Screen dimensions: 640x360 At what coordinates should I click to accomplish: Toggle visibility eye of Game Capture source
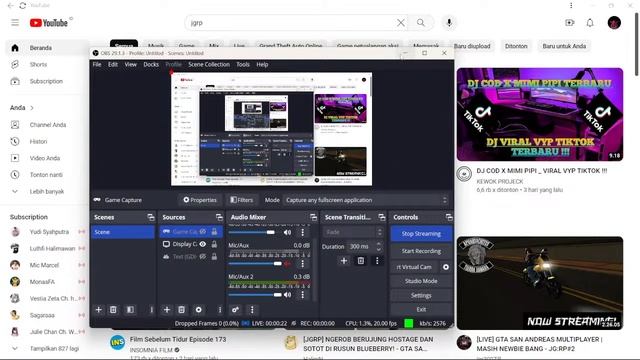(202, 232)
